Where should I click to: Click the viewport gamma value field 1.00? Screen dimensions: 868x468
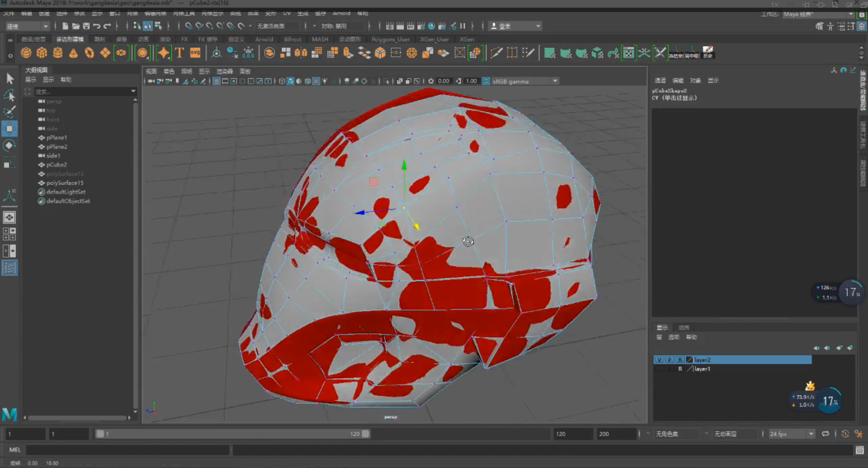tap(471, 81)
